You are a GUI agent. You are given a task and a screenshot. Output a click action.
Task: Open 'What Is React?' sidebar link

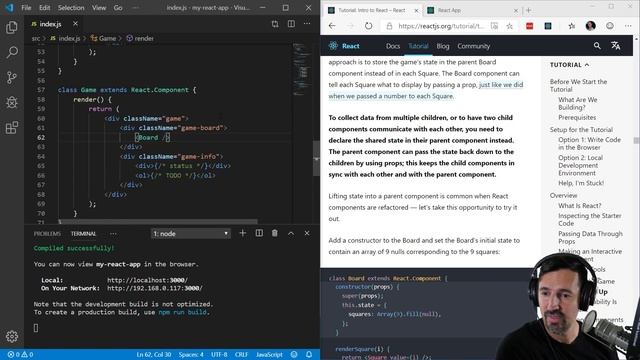coord(580,206)
